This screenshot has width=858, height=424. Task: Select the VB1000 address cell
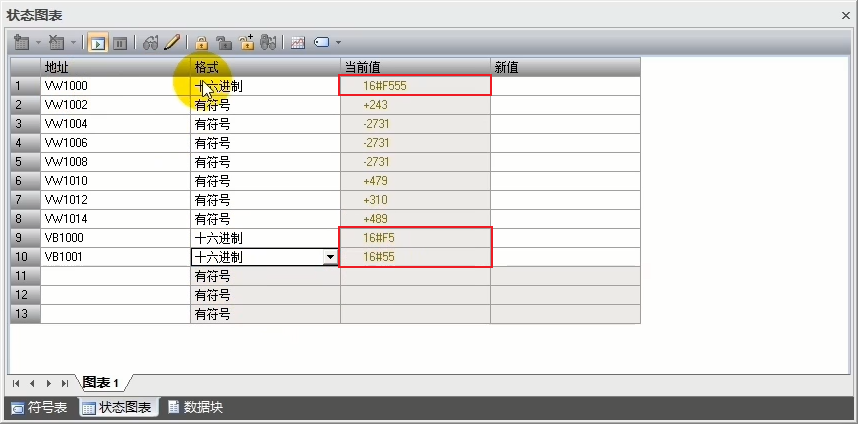[115, 238]
